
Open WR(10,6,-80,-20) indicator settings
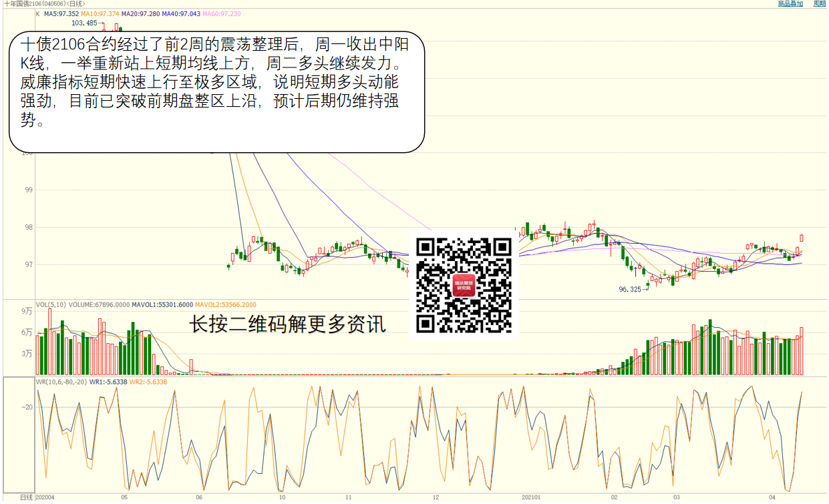61,382
